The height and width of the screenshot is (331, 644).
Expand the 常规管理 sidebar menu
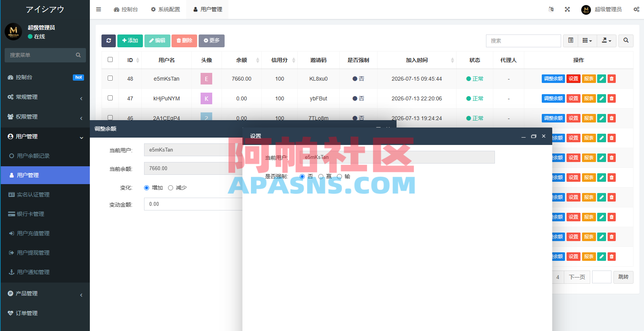[x=45, y=97]
